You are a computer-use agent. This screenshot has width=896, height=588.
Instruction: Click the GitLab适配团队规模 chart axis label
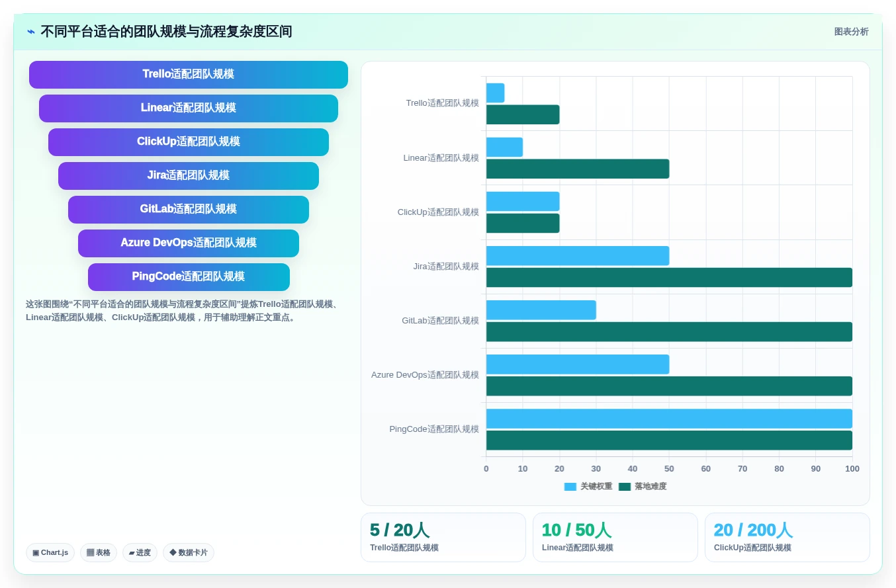441,321
